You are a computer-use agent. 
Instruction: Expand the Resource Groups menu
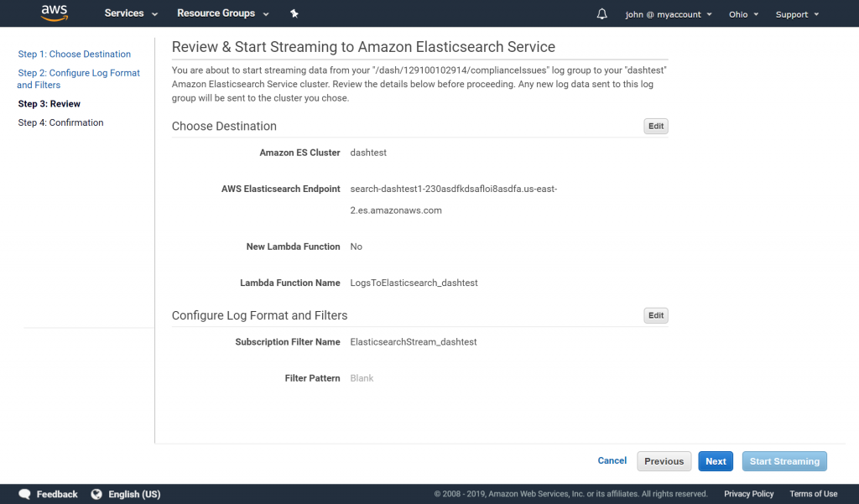222,13
